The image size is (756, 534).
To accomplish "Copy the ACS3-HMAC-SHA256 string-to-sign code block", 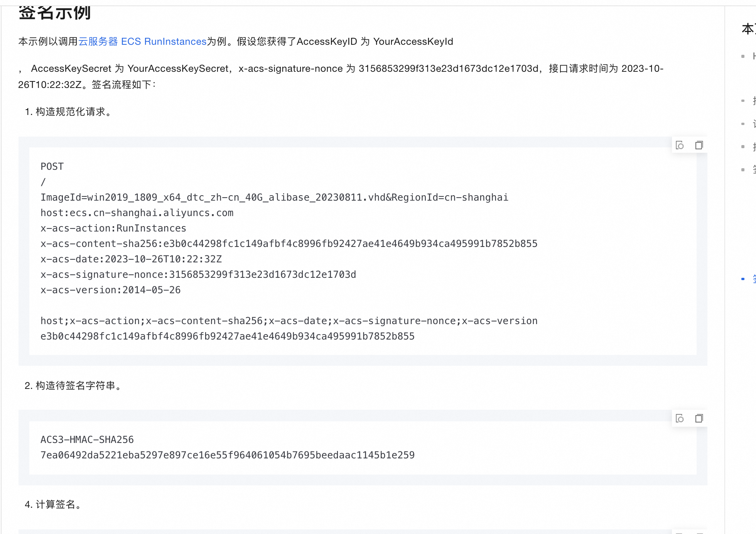I will tap(699, 419).
